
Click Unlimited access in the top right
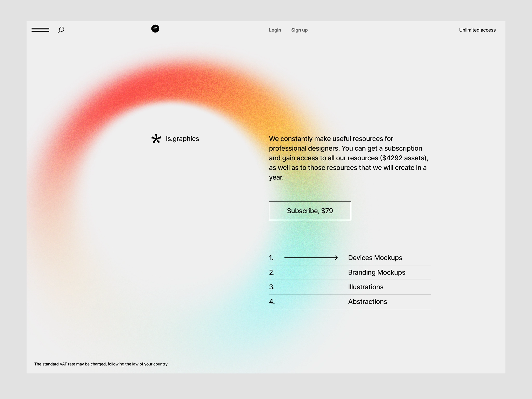click(x=477, y=30)
